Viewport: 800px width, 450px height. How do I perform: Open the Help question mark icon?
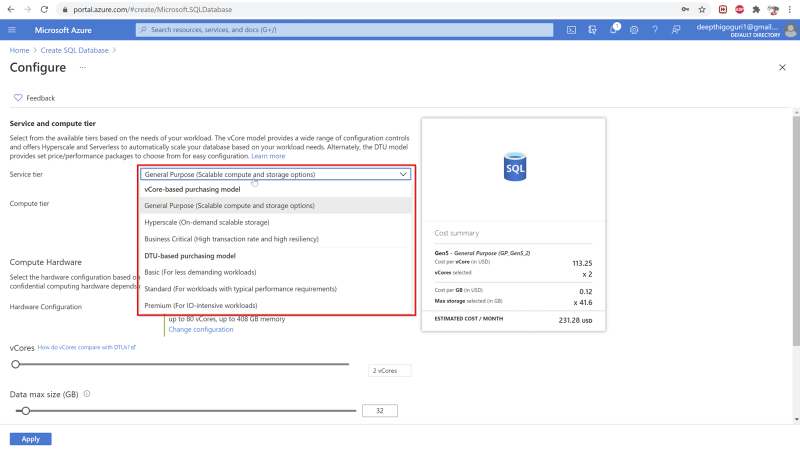pyautogui.click(x=656, y=30)
